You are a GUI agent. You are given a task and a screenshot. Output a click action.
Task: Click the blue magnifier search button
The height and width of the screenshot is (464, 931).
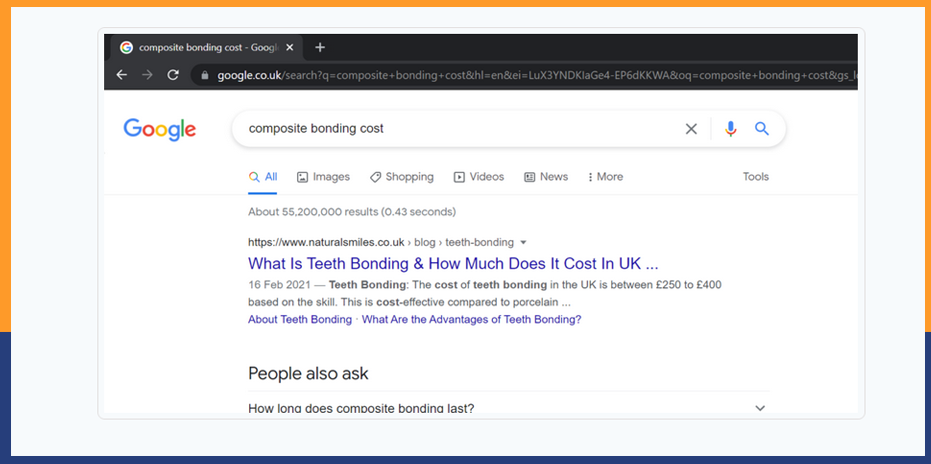pos(762,128)
